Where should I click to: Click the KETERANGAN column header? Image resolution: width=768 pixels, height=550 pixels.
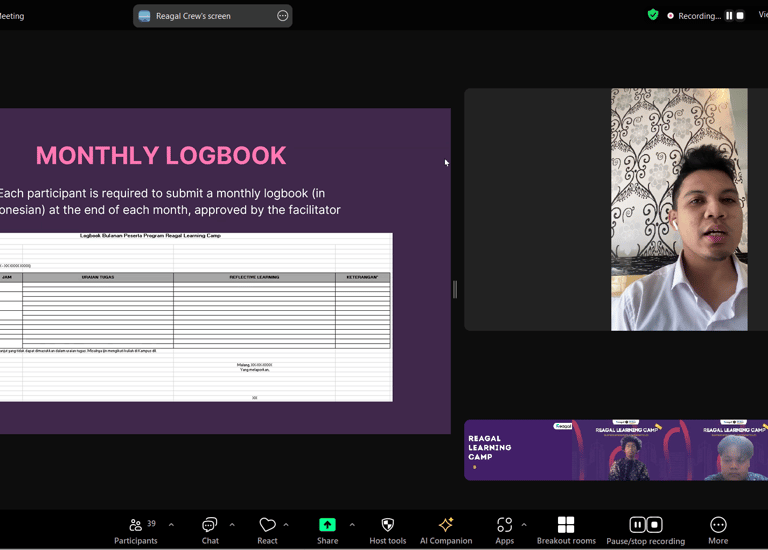point(362,277)
